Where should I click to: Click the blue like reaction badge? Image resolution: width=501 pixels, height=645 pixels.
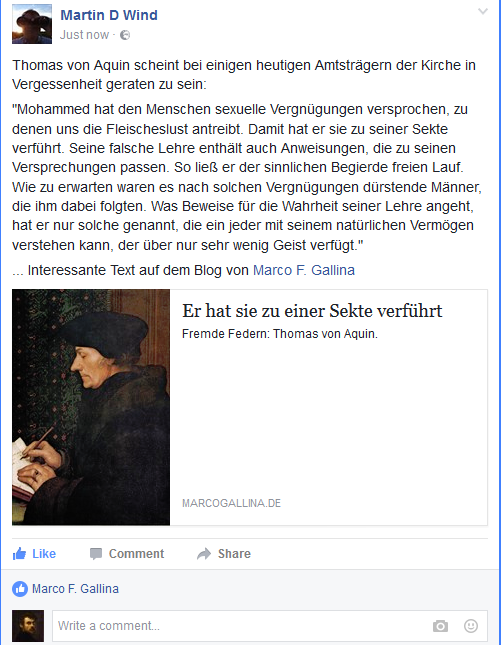click(20, 589)
